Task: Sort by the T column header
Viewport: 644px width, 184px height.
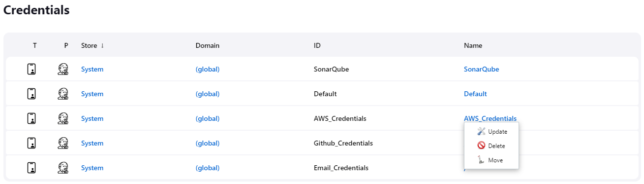Action: (34, 45)
